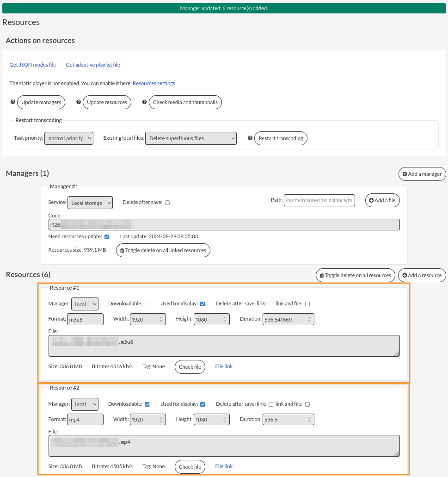
Task: Click the green 'Manager updated' notification banner
Action: pos(224,8)
